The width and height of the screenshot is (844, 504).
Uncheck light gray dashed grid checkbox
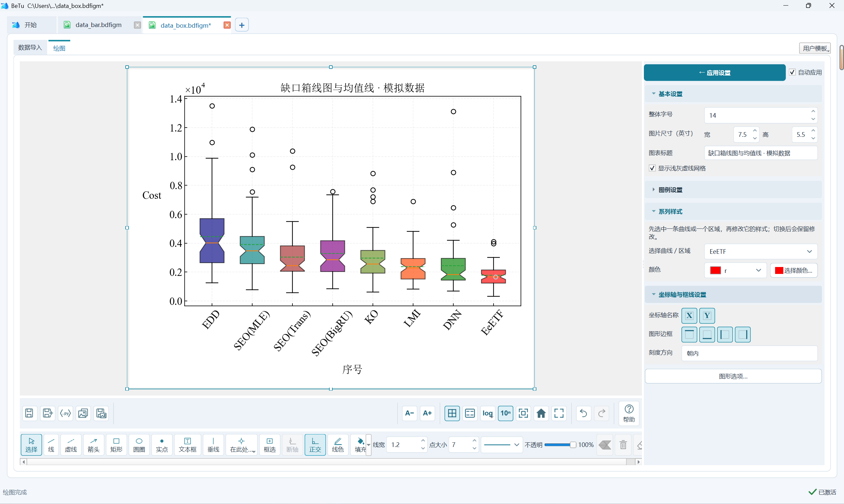(x=652, y=168)
